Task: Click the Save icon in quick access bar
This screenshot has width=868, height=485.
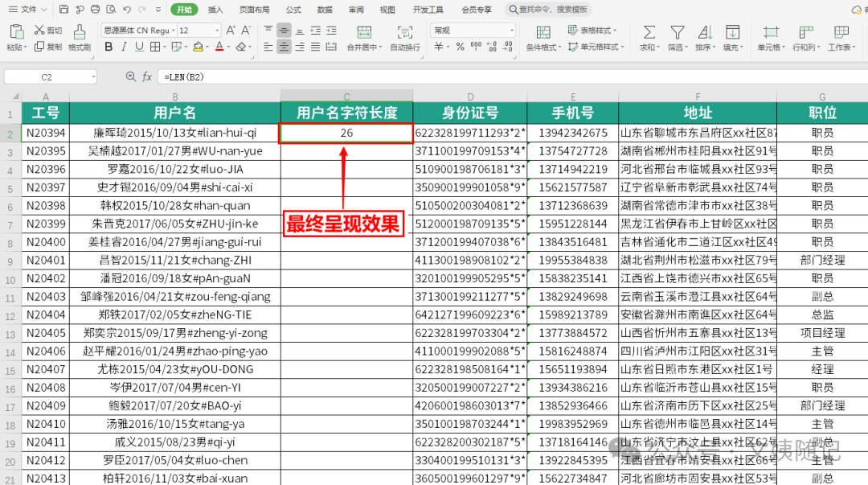Action: [x=63, y=10]
